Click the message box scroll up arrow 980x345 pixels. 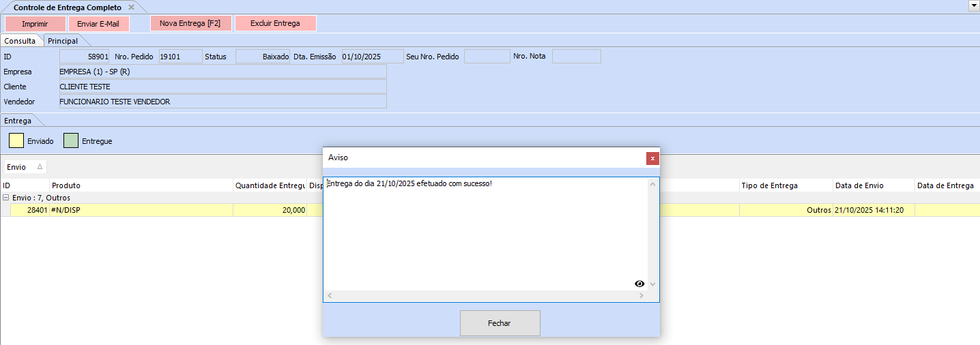click(x=652, y=185)
